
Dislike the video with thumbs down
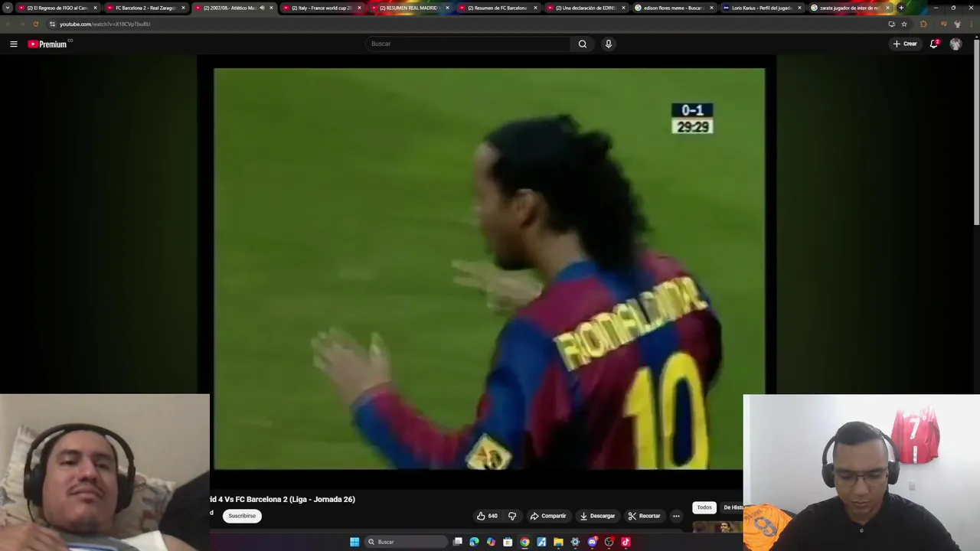[x=512, y=516]
